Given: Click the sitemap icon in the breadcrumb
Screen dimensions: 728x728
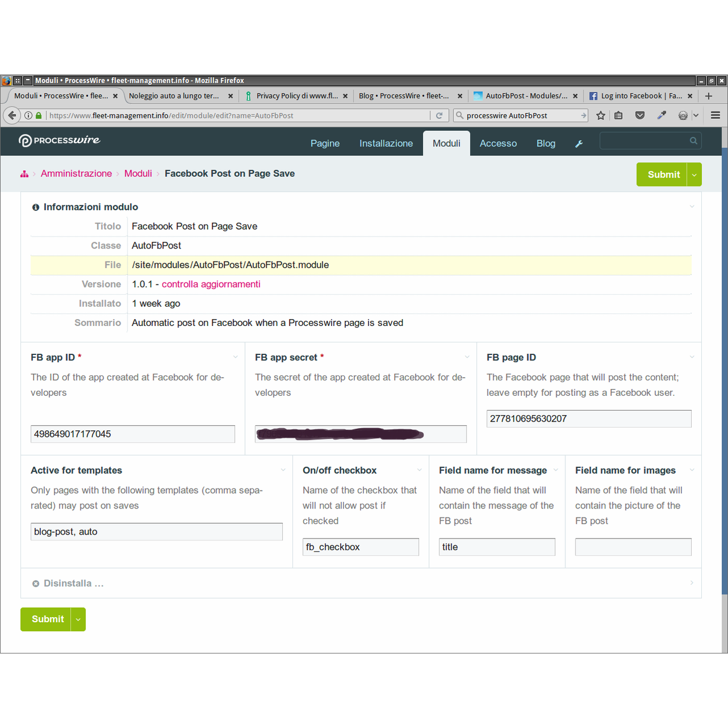Looking at the screenshot, I should pos(24,174).
